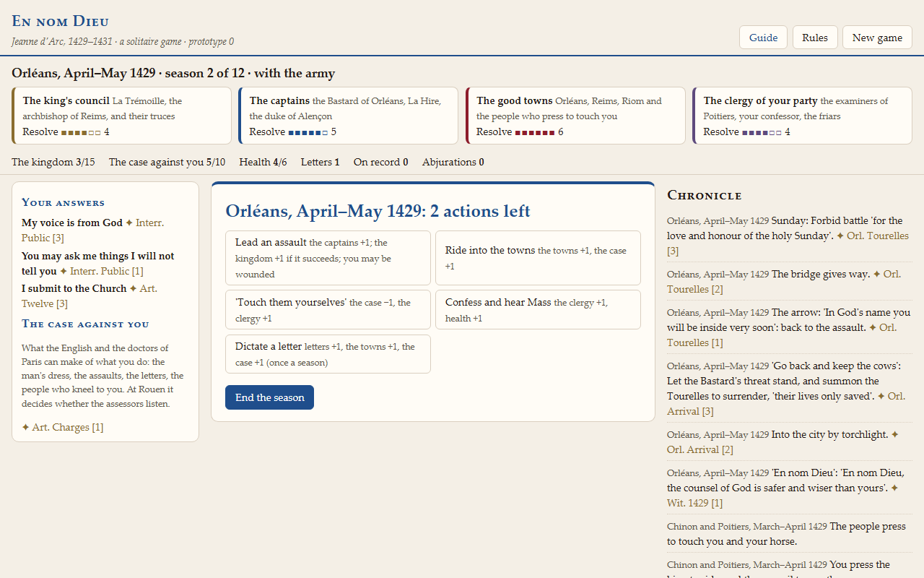The width and height of the screenshot is (924, 578).
Task: Open the 'Orl. Tourelles [2]' citation
Action: pyautogui.click(x=784, y=282)
